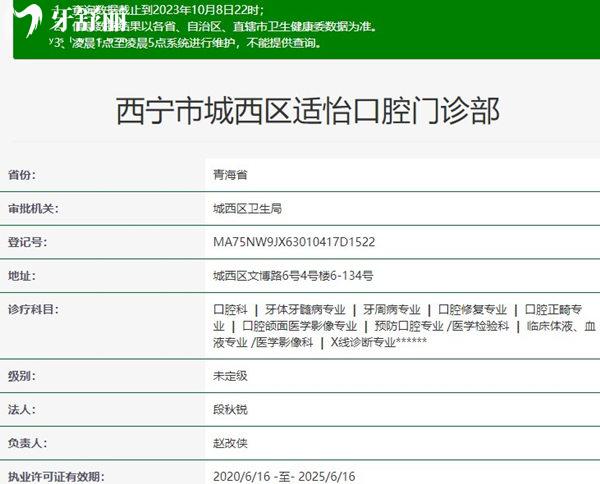600x484 pixels.
Task: Select the 法人 label
Action: coord(22,410)
